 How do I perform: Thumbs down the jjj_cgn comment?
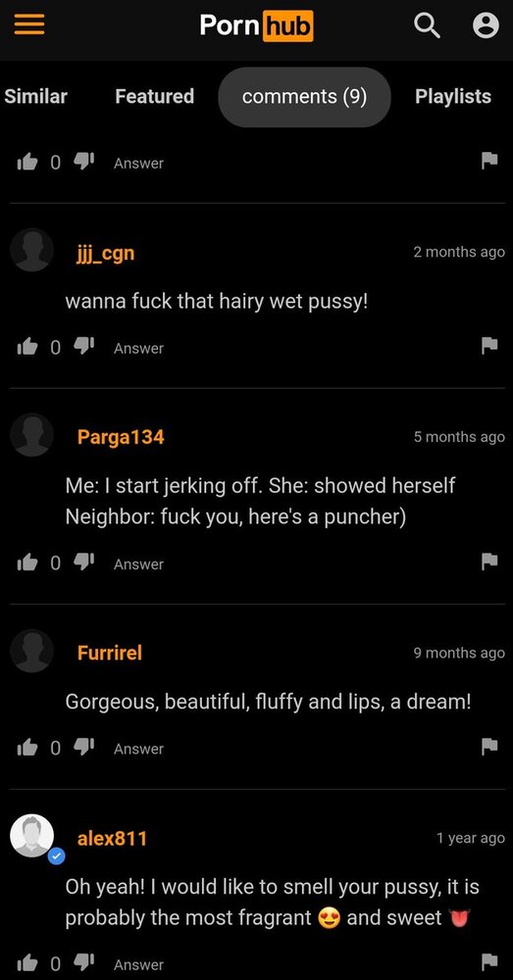pyautogui.click(x=83, y=347)
